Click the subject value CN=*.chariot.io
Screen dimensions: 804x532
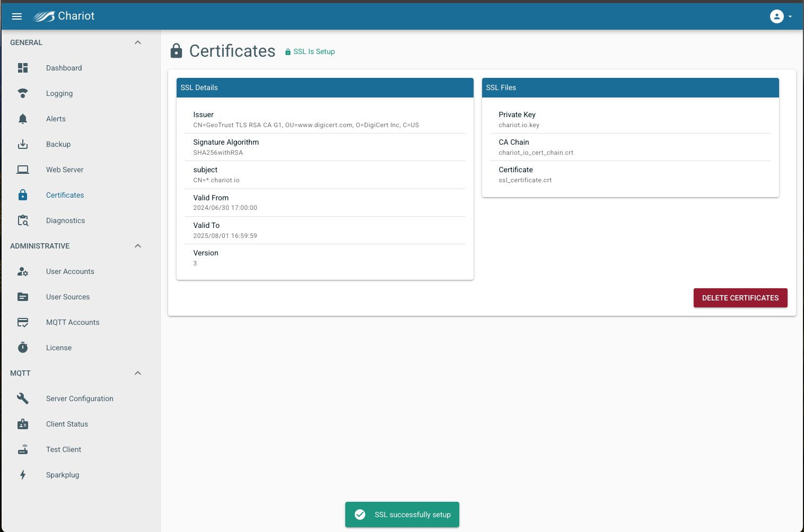(216, 180)
